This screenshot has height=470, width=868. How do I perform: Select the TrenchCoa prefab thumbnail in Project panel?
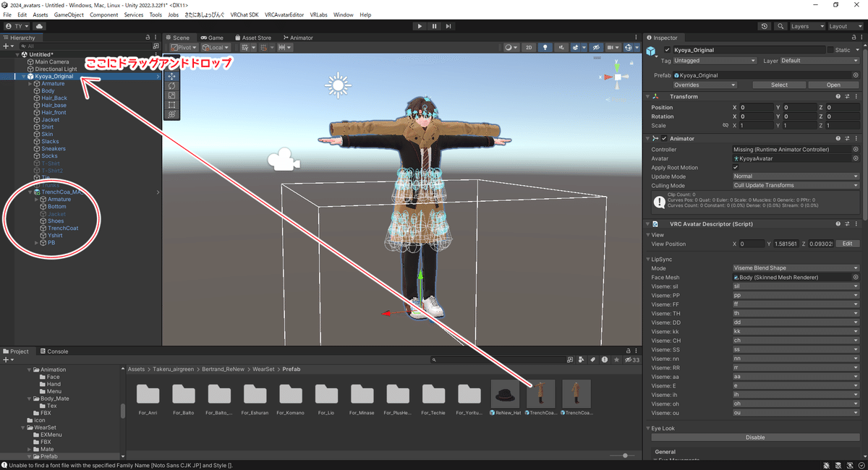(541, 394)
